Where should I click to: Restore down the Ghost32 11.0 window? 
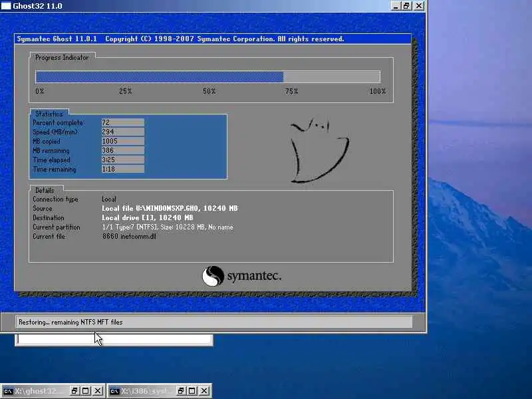406,6
